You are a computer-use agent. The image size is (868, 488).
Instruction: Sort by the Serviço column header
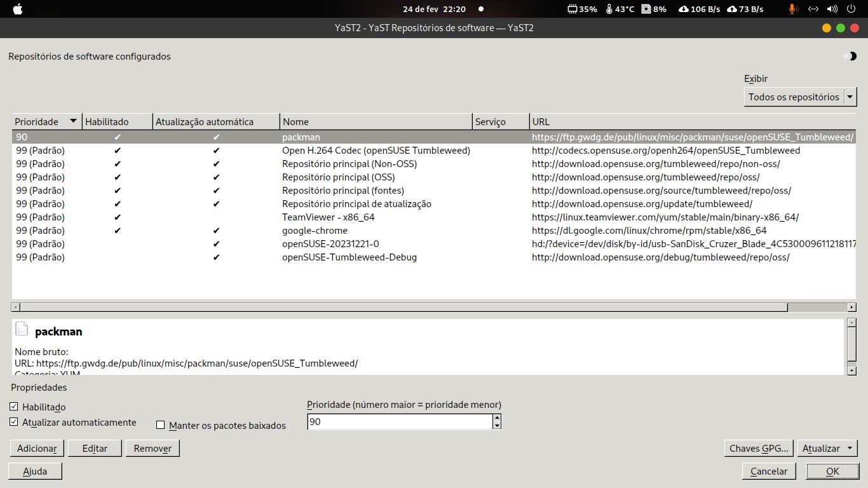(501, 121)
